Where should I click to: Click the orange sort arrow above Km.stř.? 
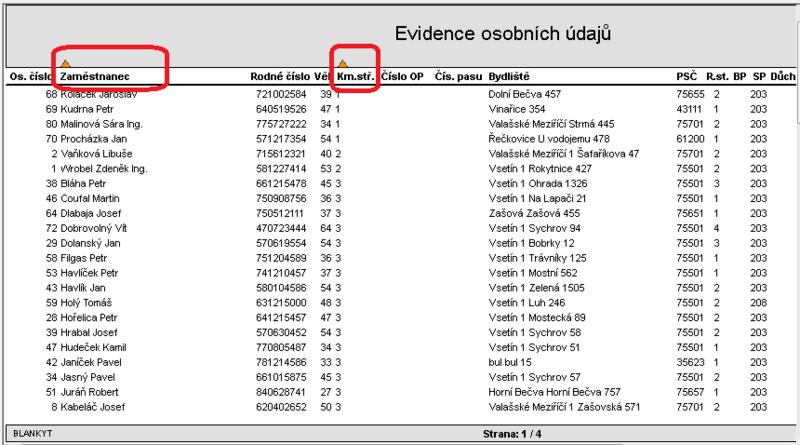tap(343, 64)
